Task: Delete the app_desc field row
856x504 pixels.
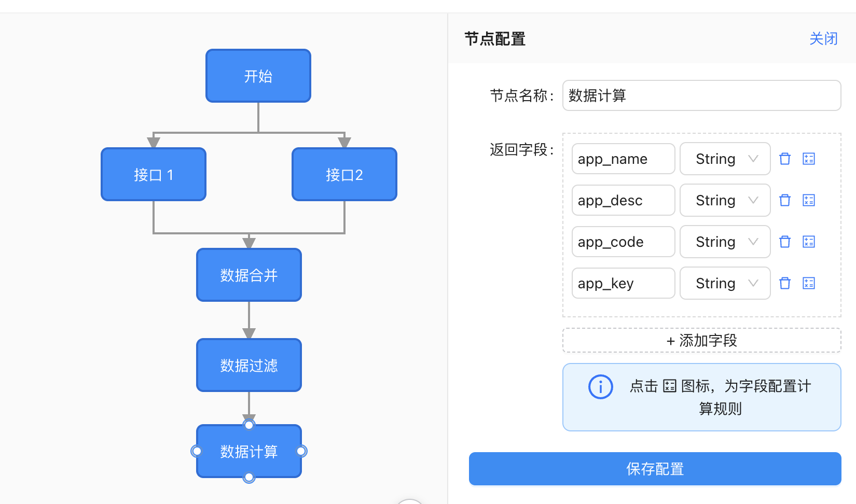Action: click(785, 200)
